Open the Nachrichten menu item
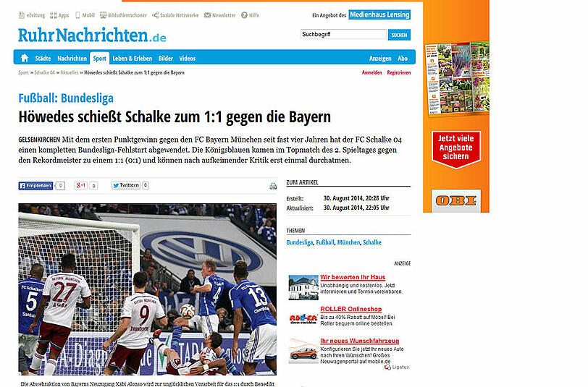The height and width of the screenshot is (387, 588). [x=72, y=59]
